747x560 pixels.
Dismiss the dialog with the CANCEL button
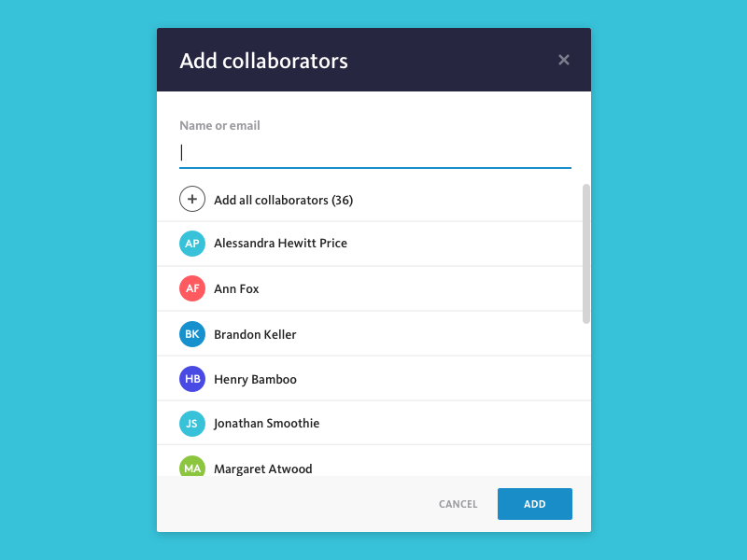[458, 504]
